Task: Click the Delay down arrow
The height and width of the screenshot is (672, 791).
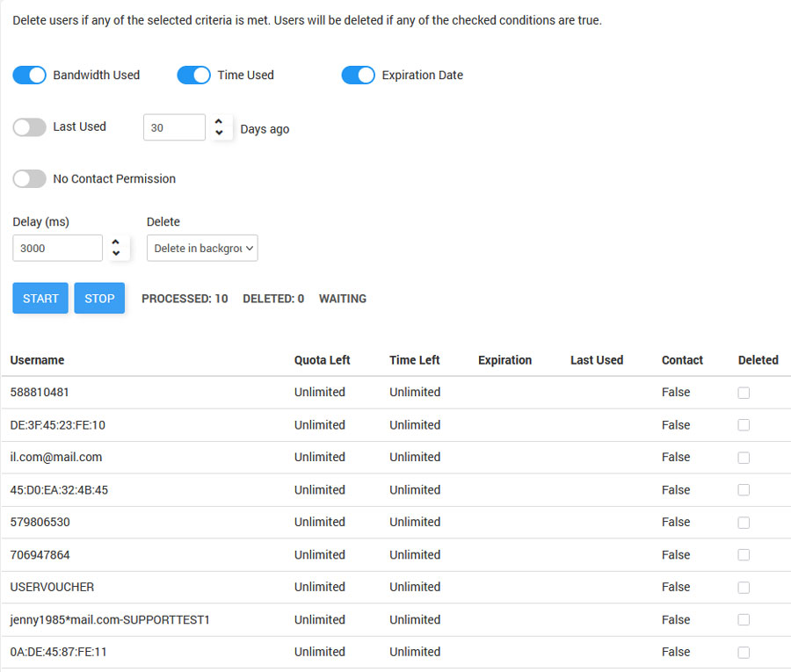Action: pos(116,254)
